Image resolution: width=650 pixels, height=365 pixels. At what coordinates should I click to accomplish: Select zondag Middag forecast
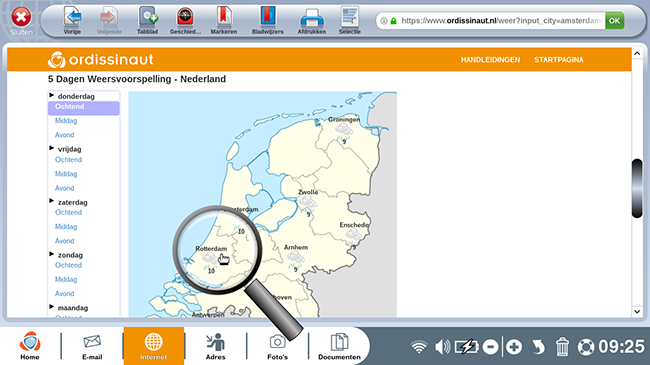(66, 279)
